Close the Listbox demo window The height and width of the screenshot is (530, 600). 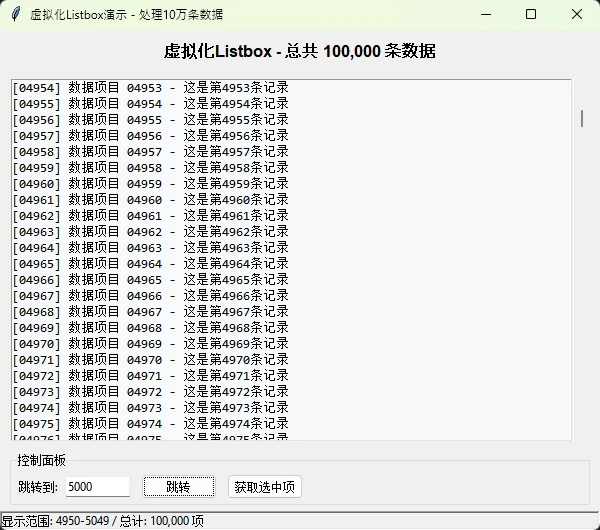tap(577, 15)
